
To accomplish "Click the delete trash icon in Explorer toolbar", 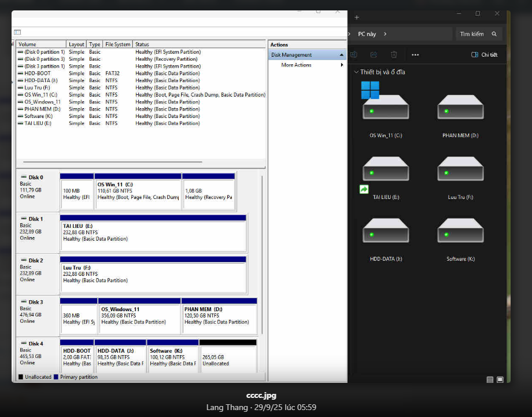I will 394,54.
